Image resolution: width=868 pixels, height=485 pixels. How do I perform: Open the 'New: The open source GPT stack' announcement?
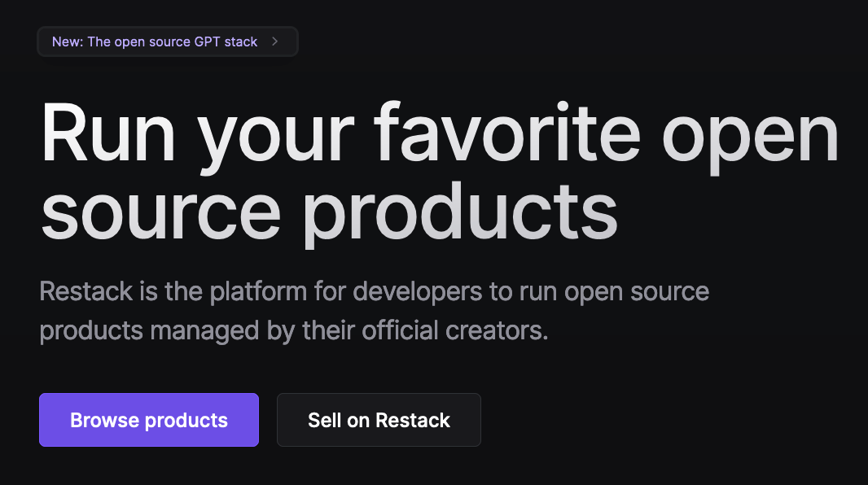coord(167,42)
